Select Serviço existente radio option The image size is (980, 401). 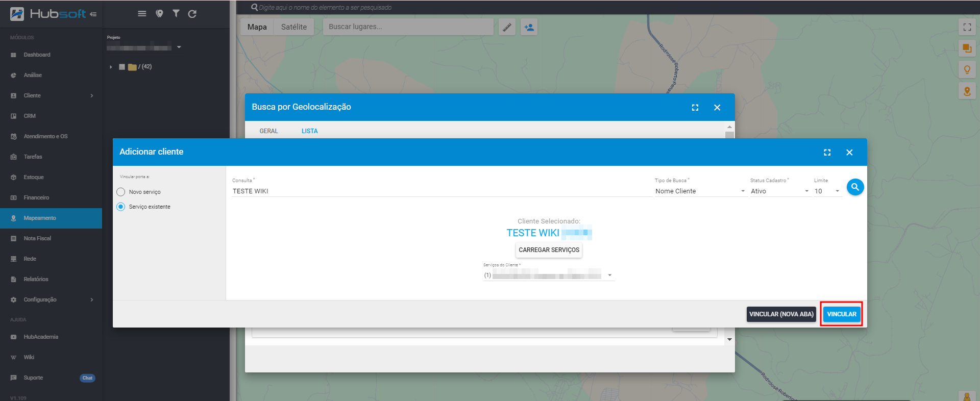(x=120, y=207)
